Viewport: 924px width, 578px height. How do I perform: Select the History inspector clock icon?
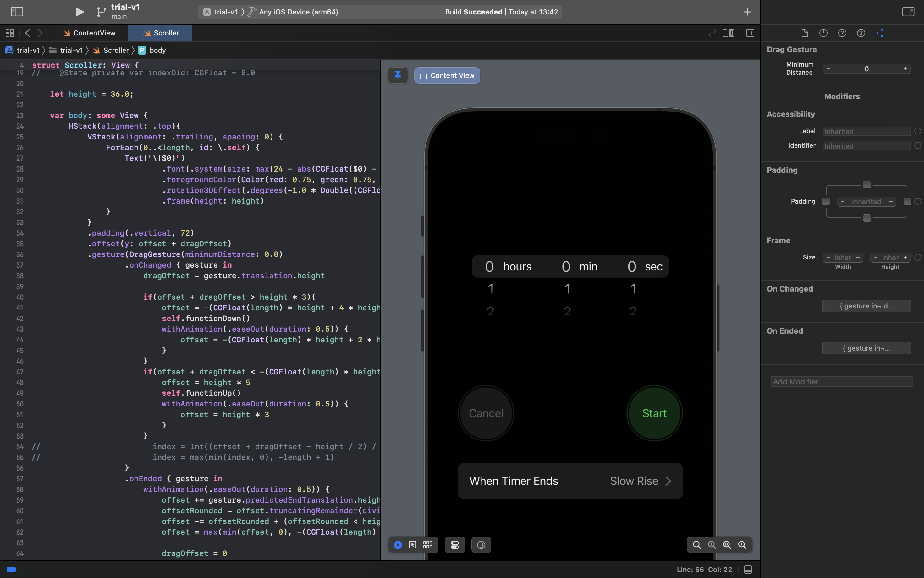(x=823, y=33)
